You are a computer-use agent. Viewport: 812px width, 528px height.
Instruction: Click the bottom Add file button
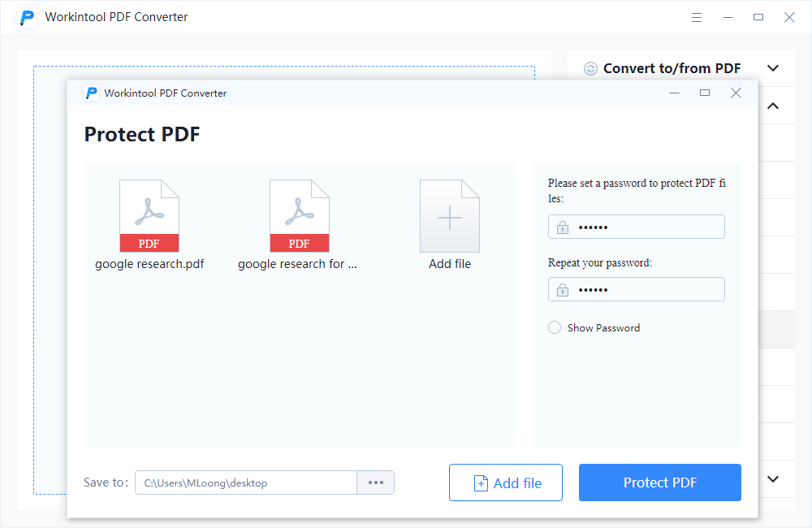pyautogui.click(x=505, y=483)
